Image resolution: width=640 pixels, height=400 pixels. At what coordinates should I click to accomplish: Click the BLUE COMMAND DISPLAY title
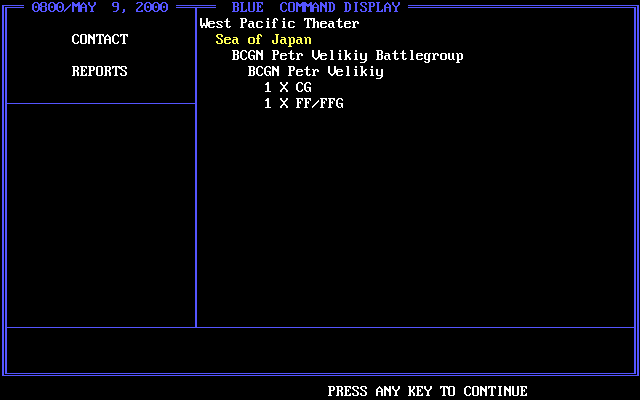coord(316,7)
